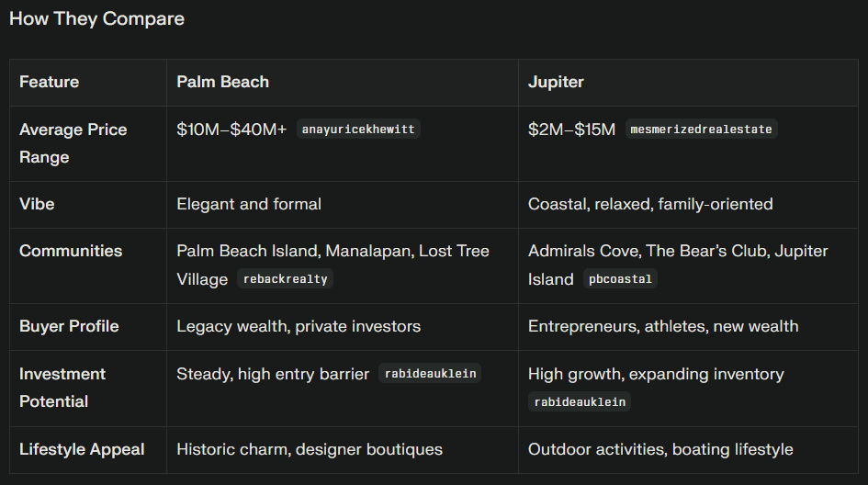Click rabideauklein chip under High growth, expanding inventory
Viewport: 868px width, 485px height.
point(579,401)
